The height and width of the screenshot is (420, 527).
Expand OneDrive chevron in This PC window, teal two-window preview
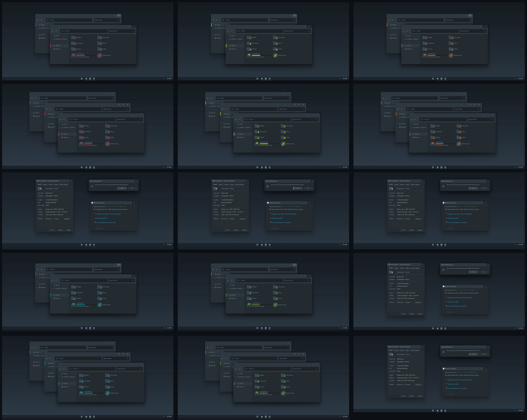click(52, 288)
